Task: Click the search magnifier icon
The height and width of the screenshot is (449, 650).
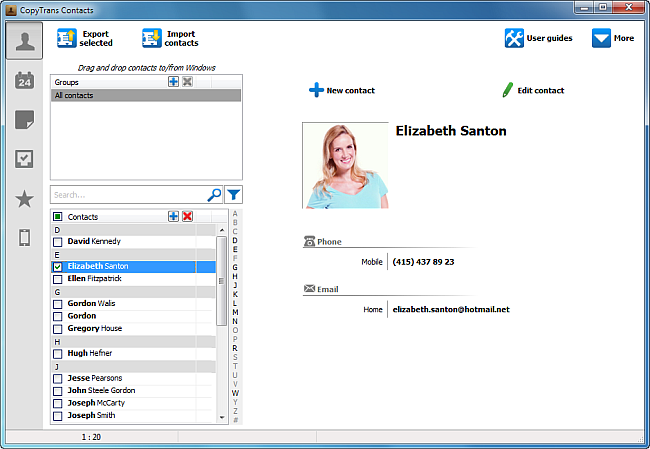Action: [214, 194]
